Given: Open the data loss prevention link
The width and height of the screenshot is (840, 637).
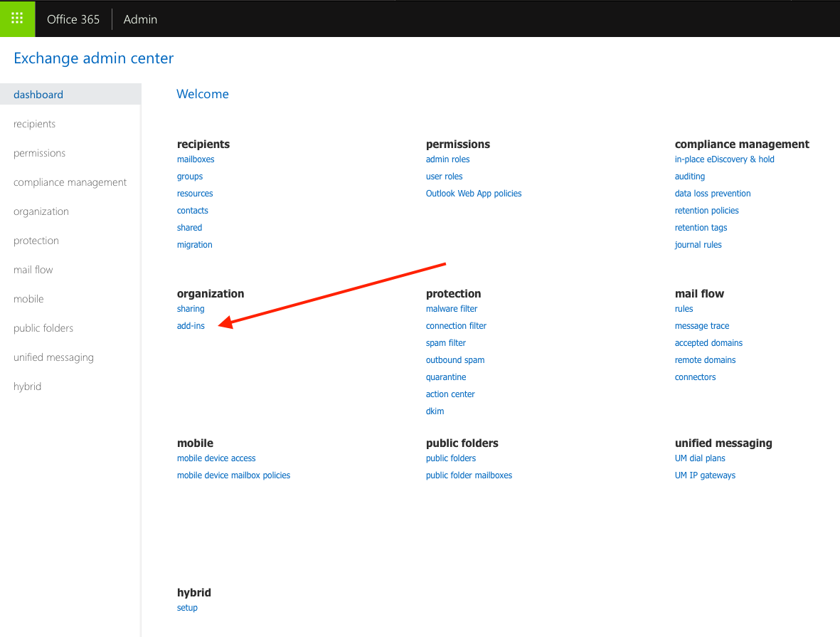Looking at the screenshot, I should point(713,194).
